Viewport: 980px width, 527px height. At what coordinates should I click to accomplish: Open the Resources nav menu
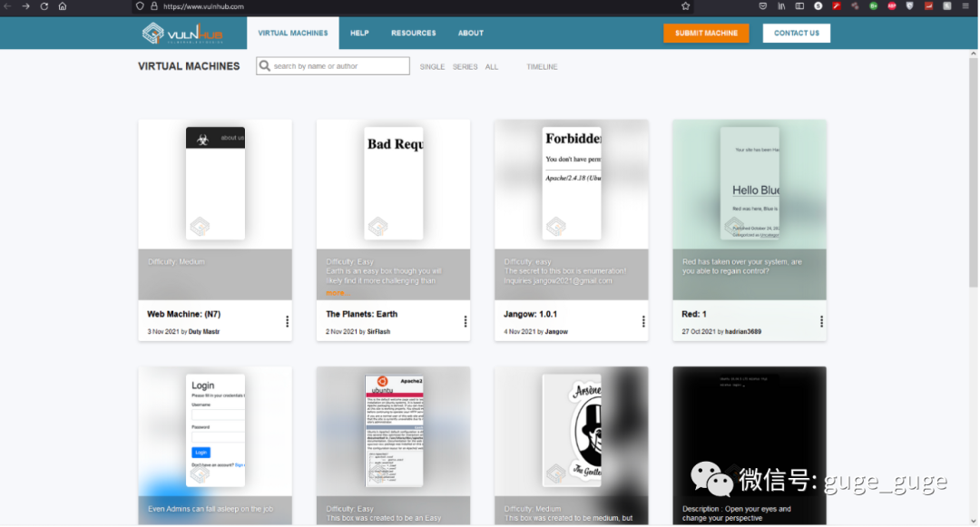(x=414, y=33)
